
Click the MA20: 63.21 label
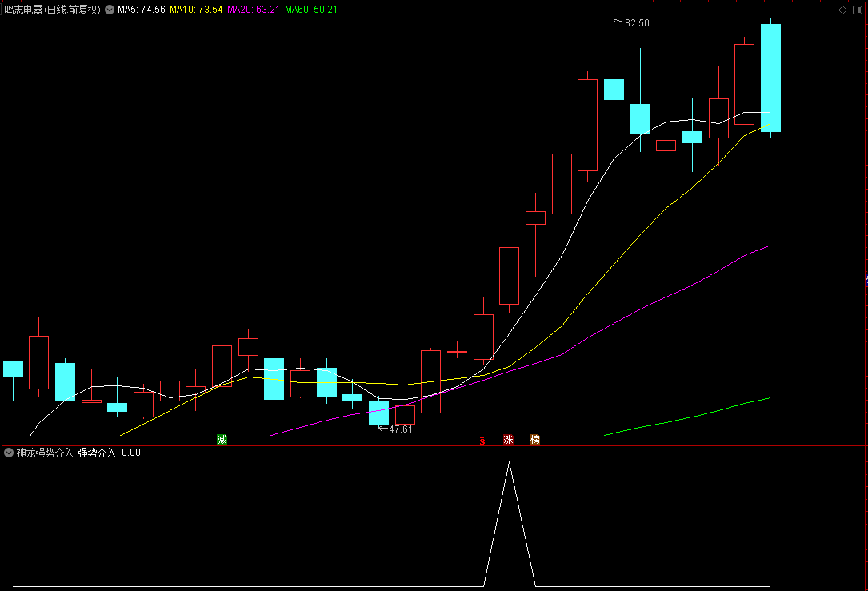(x=254, y=10)
